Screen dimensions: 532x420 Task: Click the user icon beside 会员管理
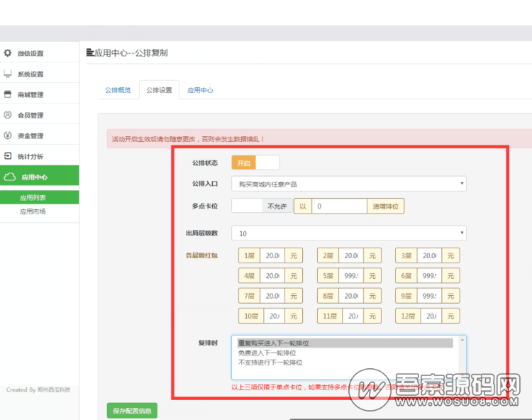[8, 115]
